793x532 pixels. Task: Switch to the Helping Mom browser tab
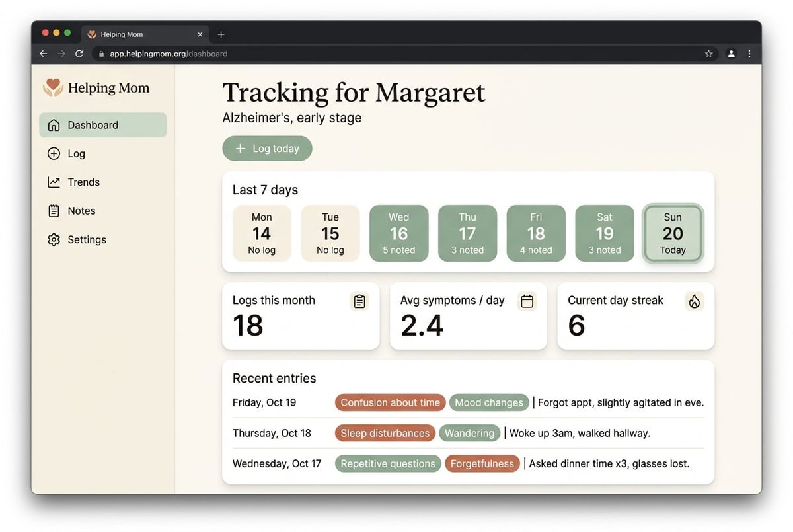click(x=132, y=34)
